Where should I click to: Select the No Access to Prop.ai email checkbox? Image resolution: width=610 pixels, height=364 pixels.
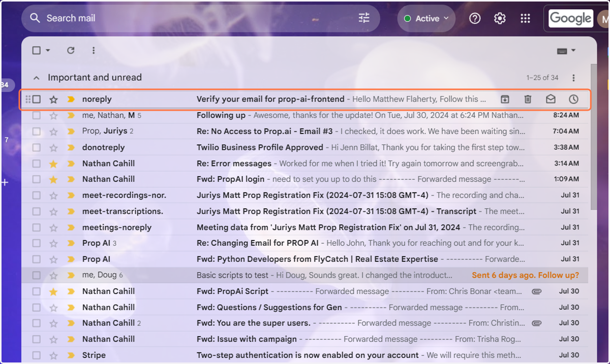click(37, 131)
